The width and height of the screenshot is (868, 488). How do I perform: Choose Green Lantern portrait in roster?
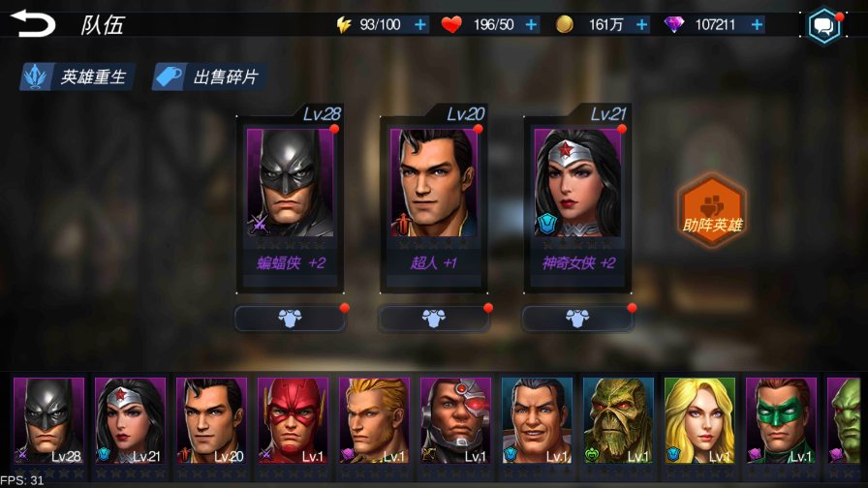point(781,421)
